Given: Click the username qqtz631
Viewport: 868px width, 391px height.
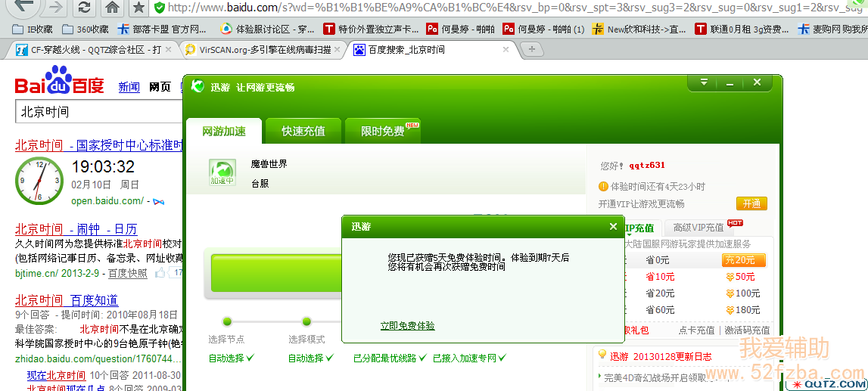Looking at the screenshot, I should 646,166.
